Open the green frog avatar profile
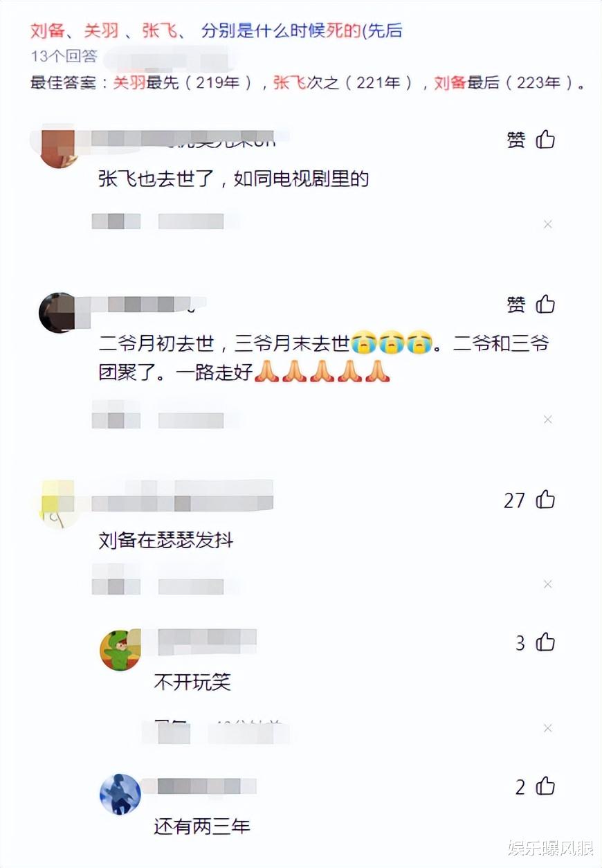 [x=120, y=650]
